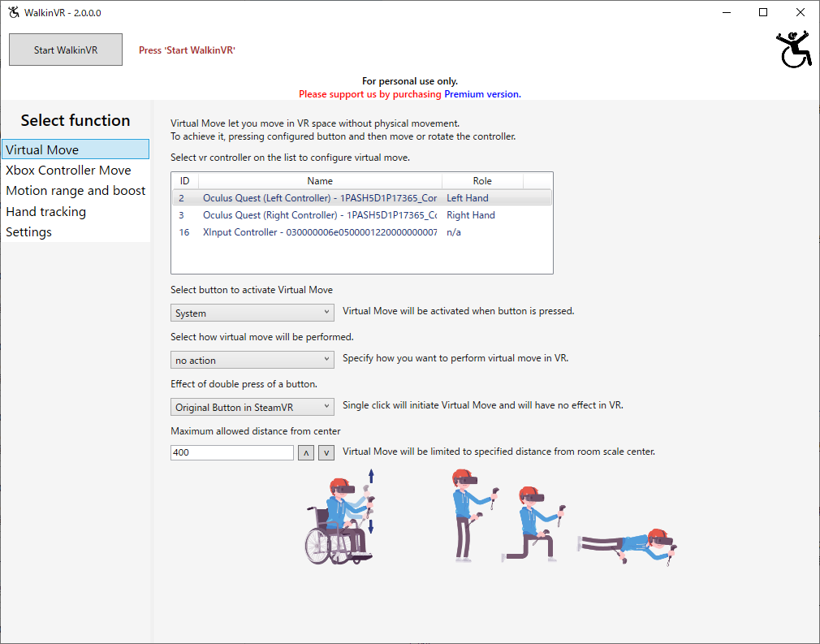Click the standing VR user illustration
820x644 pixels.
point(474,516)
